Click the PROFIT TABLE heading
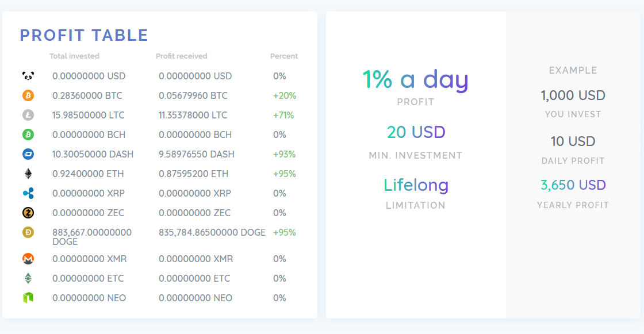This screenshot has height=334, width=644. [84, 36]
